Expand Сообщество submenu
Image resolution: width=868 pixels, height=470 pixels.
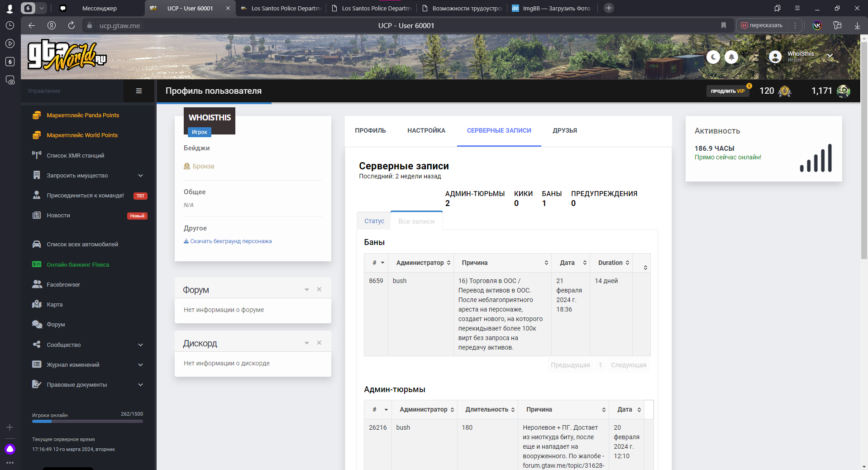coord(88,345)
